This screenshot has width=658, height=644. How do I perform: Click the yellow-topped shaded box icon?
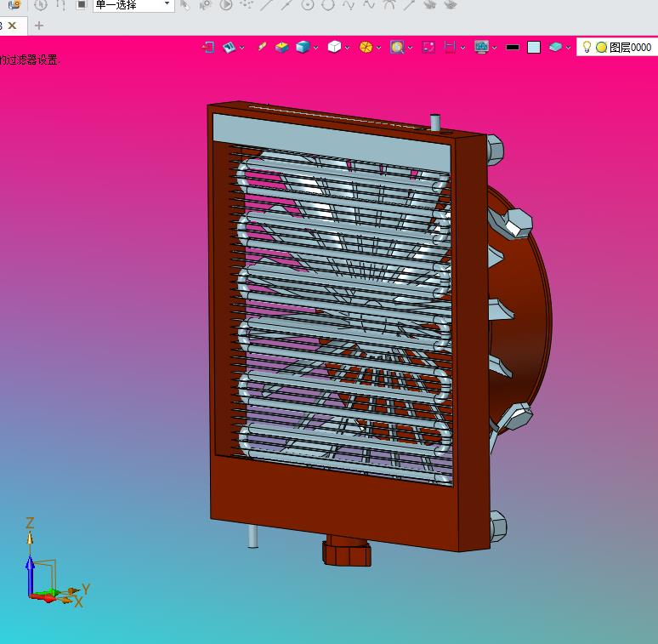click(282, 47)
